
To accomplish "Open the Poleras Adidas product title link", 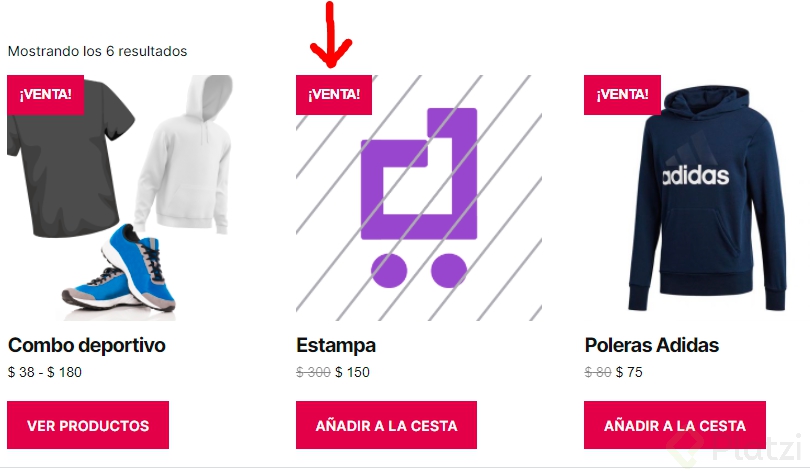I will click(x=651, y=345).
